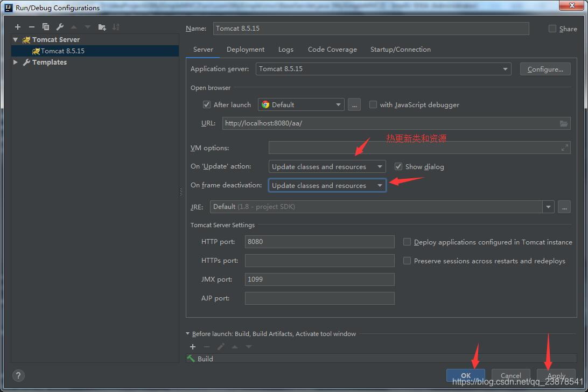Toggle the Share checkbox
Viewport: 588px width, 392px height.
pyautogui.click(x=552, y=29)
